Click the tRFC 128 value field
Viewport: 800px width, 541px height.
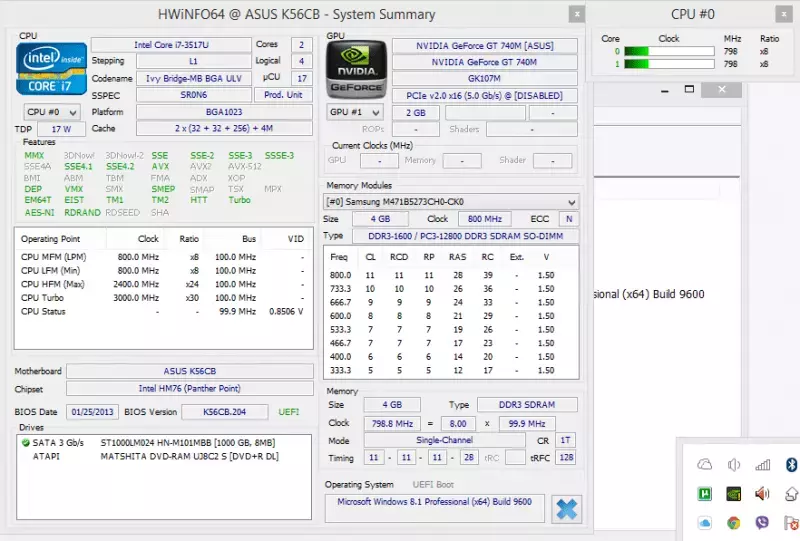(x=566, y=458)
